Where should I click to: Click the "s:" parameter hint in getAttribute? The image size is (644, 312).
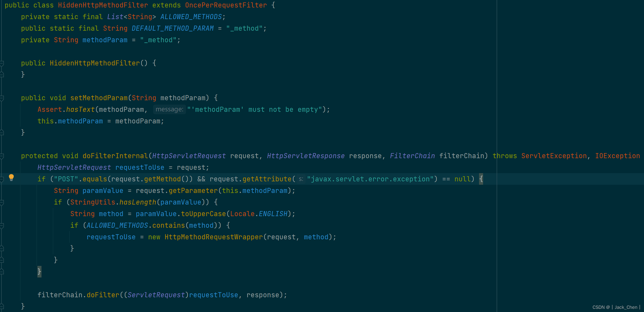coord(301,179)
